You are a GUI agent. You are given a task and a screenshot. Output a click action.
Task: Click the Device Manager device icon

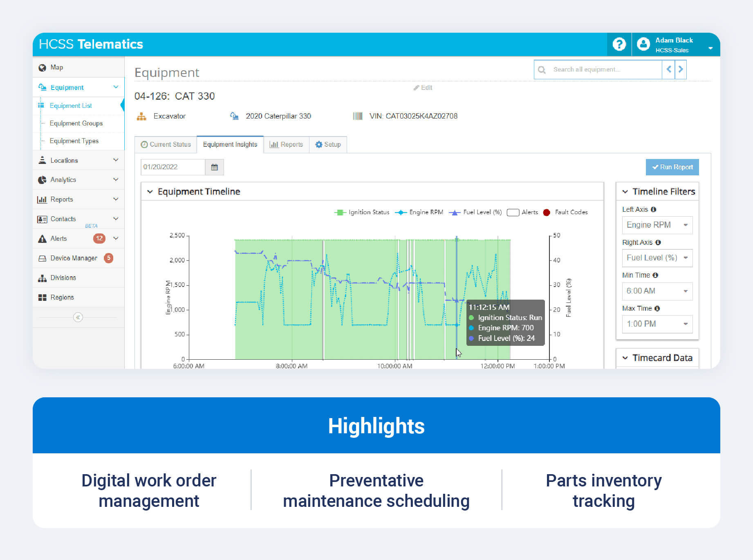point(42,258)
